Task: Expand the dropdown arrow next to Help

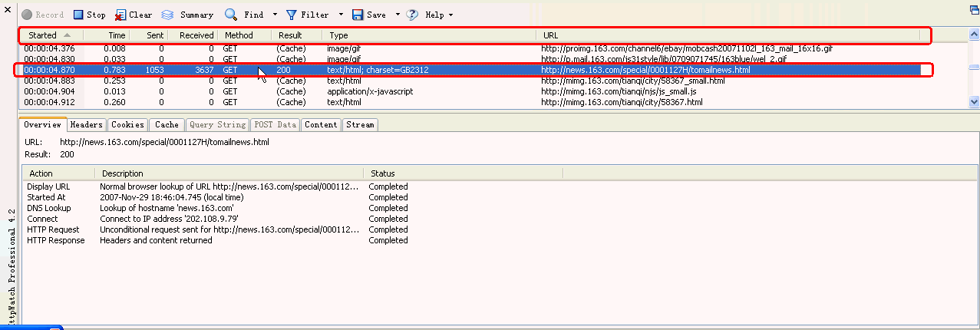Action: click(450, 15)
